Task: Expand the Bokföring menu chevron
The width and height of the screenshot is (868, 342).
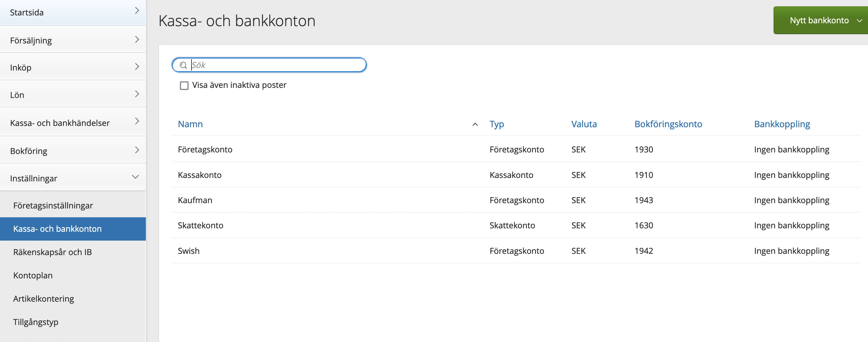Action: click(137, 150)
